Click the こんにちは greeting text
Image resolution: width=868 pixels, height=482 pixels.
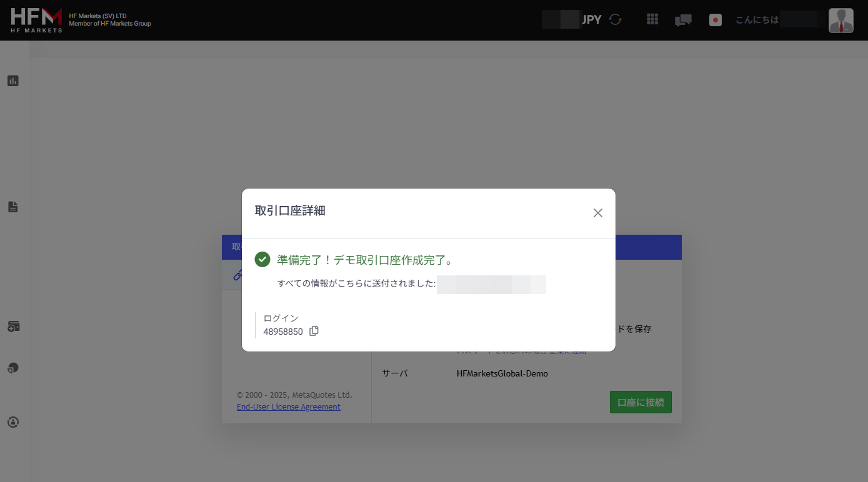tap(757, 20)
